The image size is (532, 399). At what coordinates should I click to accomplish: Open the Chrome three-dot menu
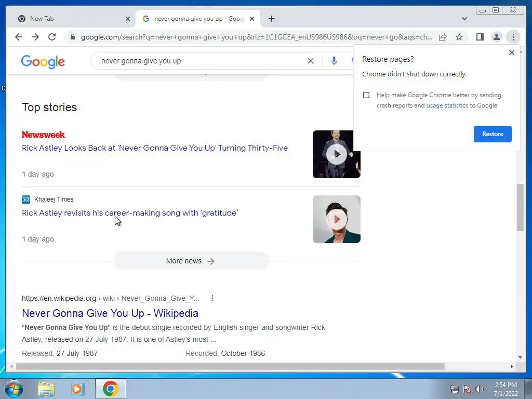coord(513,37)
